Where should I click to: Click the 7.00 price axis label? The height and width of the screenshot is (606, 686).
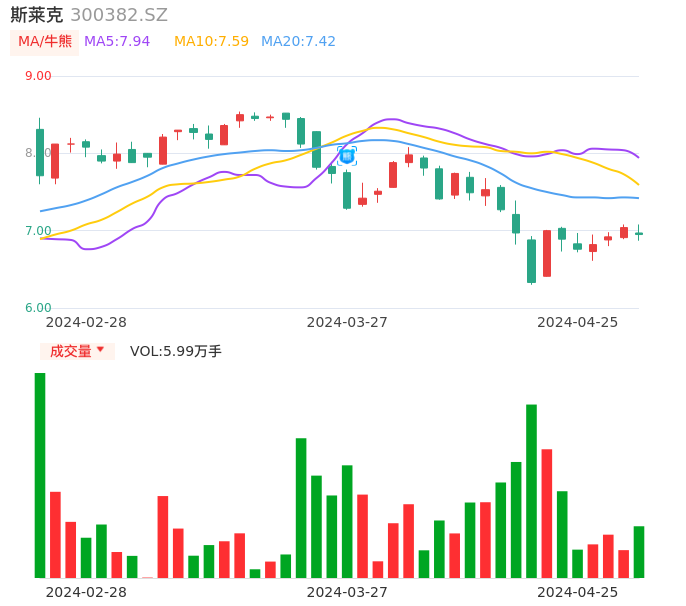38,231
